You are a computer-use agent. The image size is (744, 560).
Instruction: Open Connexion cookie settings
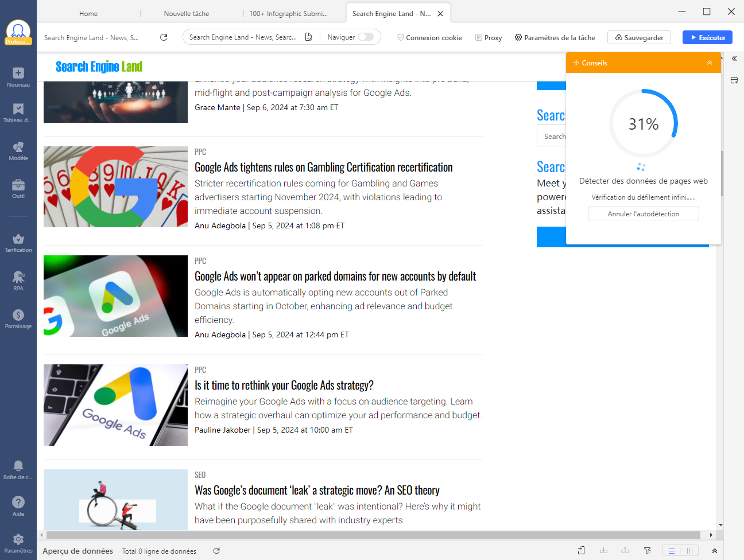point(429,37)
